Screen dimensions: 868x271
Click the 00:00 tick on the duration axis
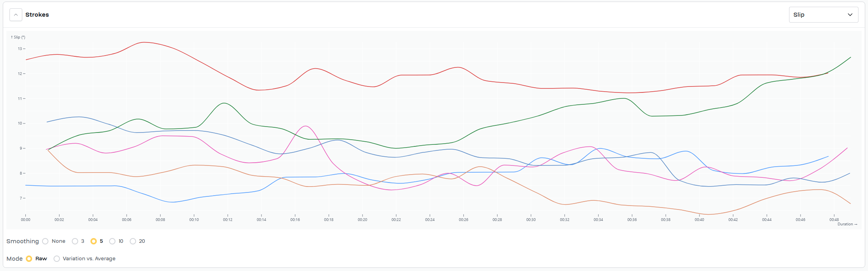pos(26,219)
